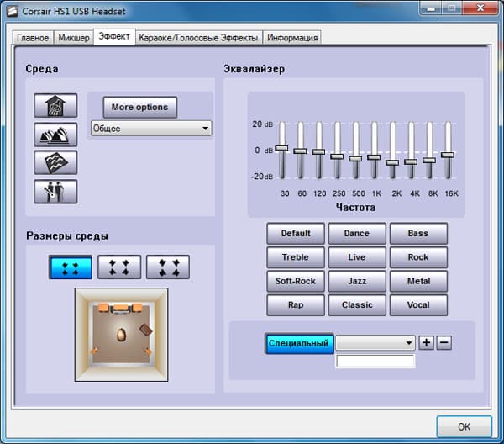Apply the Rock equalizer preset

coord(418,257)
